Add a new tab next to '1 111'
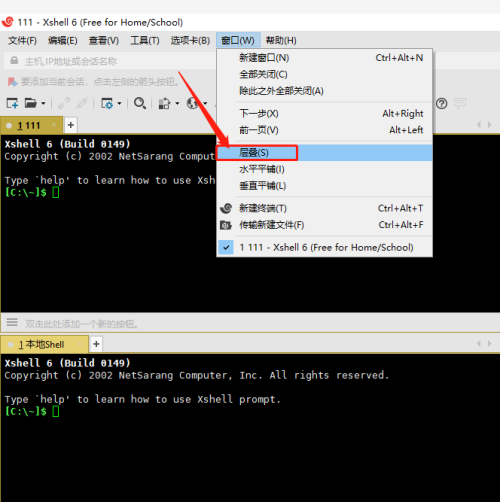500x502 pixels. (71, 125)
